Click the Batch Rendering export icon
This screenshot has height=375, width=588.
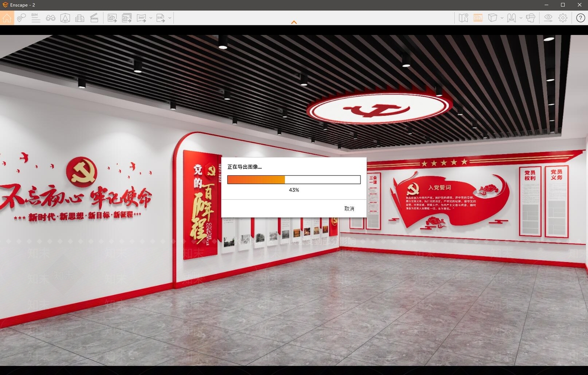coord(127,18)
